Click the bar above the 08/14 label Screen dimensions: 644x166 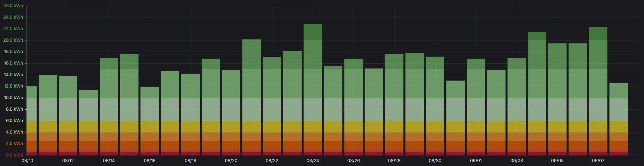tap(109, 107)
